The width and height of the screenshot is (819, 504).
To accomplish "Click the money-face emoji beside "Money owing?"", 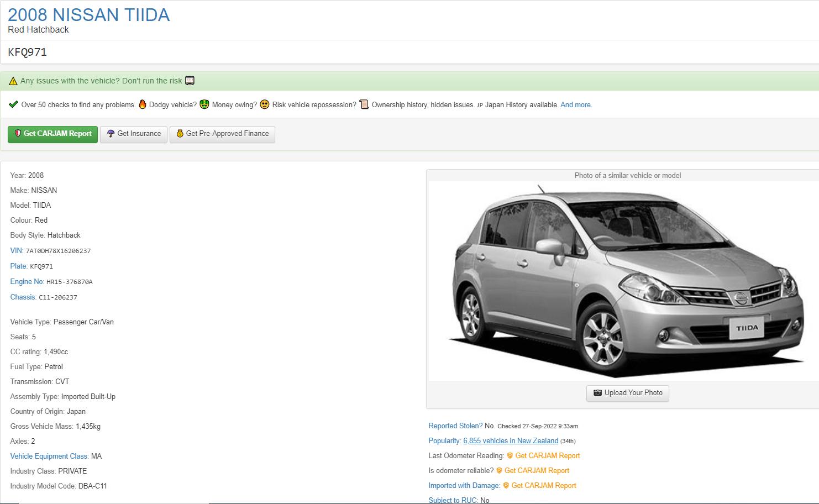I will (204, 104).
